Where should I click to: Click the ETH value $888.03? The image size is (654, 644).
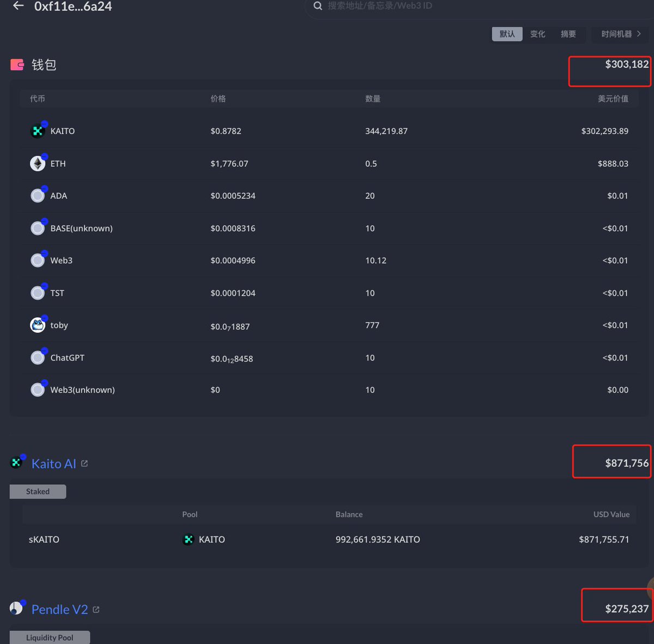coord(613,164)
